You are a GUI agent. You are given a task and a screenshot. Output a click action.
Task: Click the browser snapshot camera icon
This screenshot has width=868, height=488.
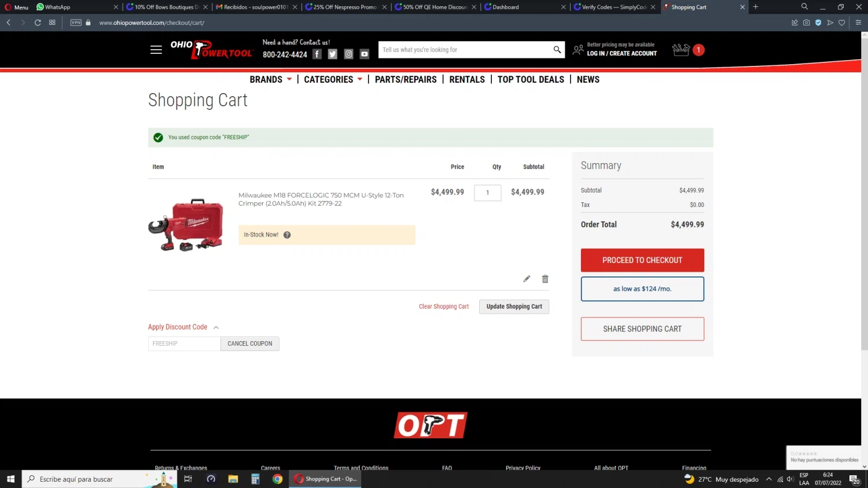(806, 23)
